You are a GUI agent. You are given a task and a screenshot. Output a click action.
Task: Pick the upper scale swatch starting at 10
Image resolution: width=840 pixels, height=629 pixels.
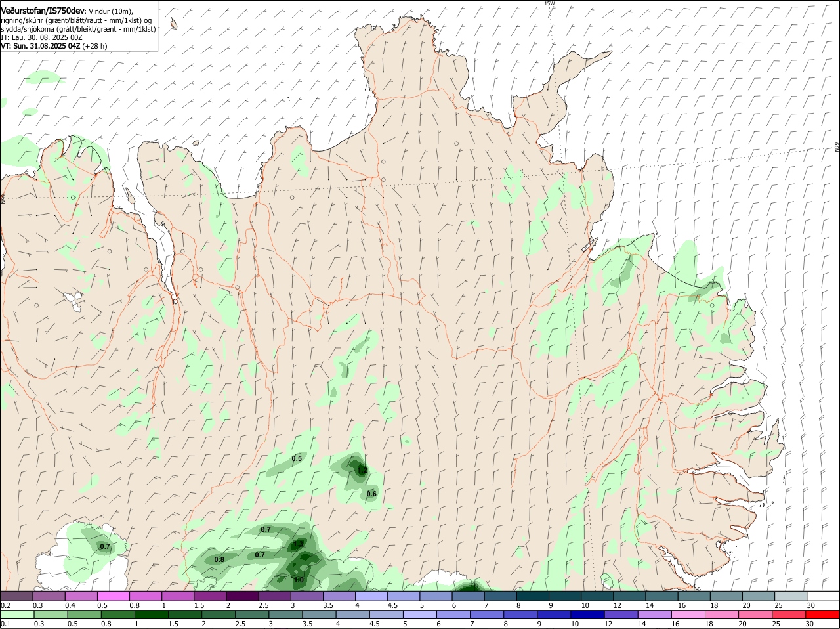[597, 596]
